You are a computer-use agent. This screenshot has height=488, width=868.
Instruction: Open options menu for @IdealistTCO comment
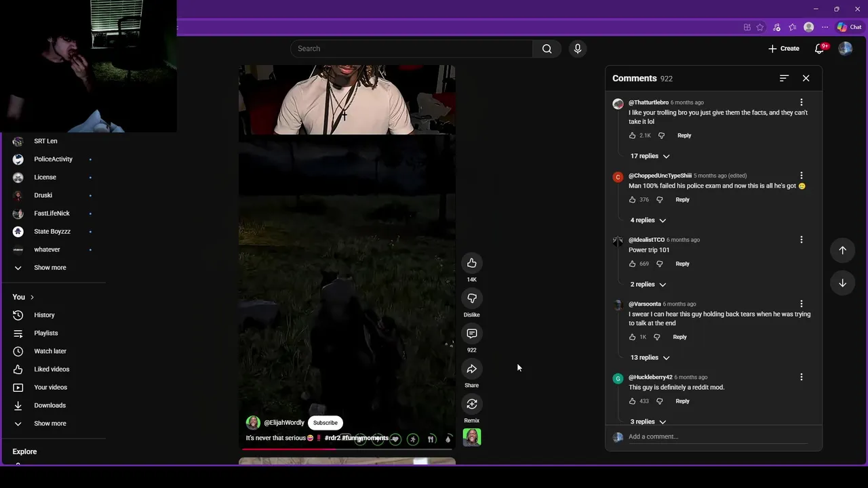(x=802, y=240)
